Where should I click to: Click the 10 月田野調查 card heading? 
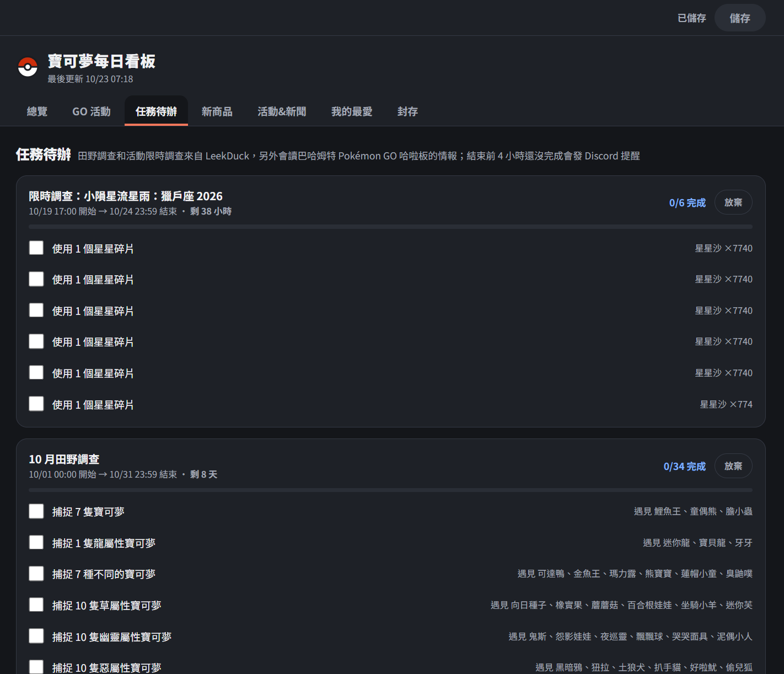click(64, 459)
